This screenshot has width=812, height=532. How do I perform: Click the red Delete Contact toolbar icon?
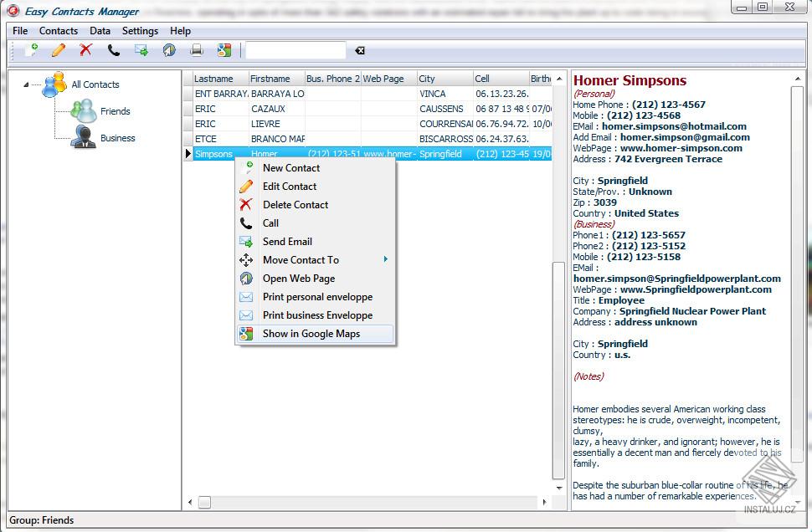84,50
